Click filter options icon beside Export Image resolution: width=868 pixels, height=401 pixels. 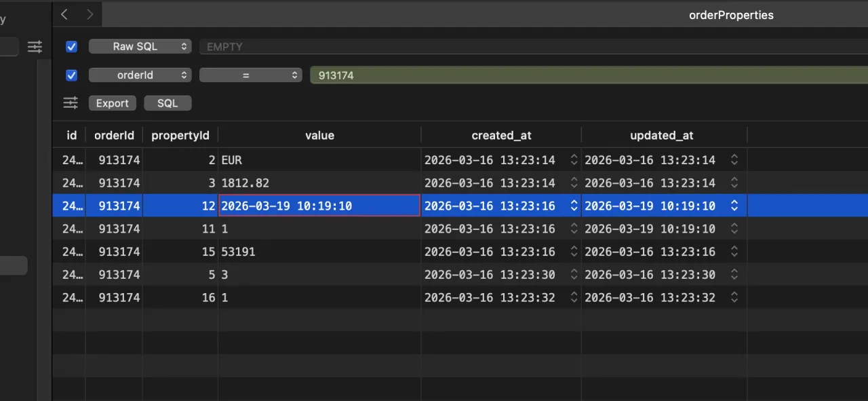[71, 103]
